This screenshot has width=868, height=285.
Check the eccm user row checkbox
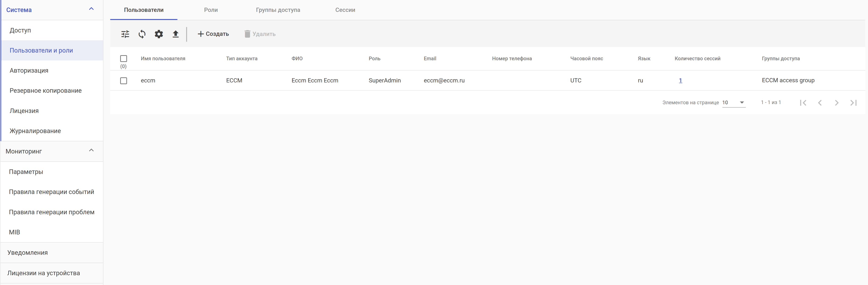(124, 81)
